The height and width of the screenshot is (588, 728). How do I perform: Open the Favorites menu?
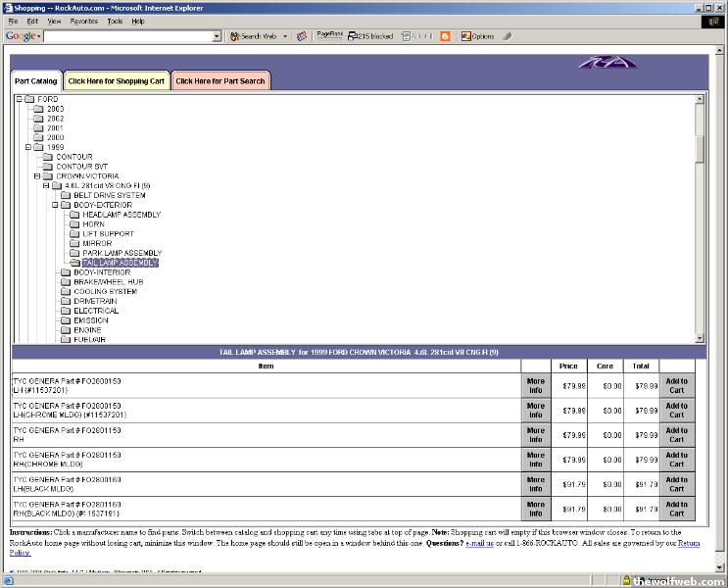pos(83,21)
